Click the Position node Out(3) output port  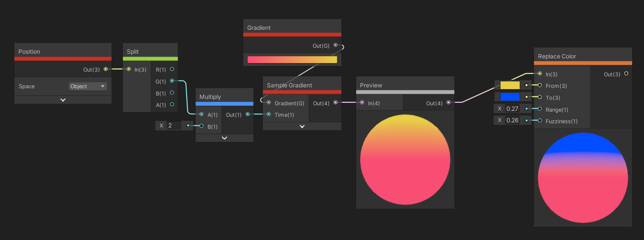click(x=105, y=69)
